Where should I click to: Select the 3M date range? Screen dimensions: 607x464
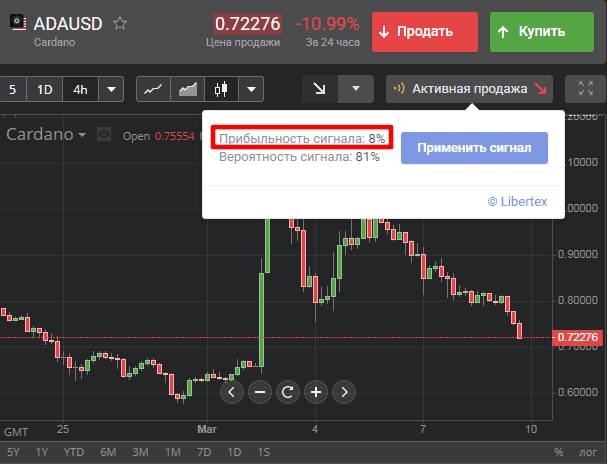[x=140, y=452]
